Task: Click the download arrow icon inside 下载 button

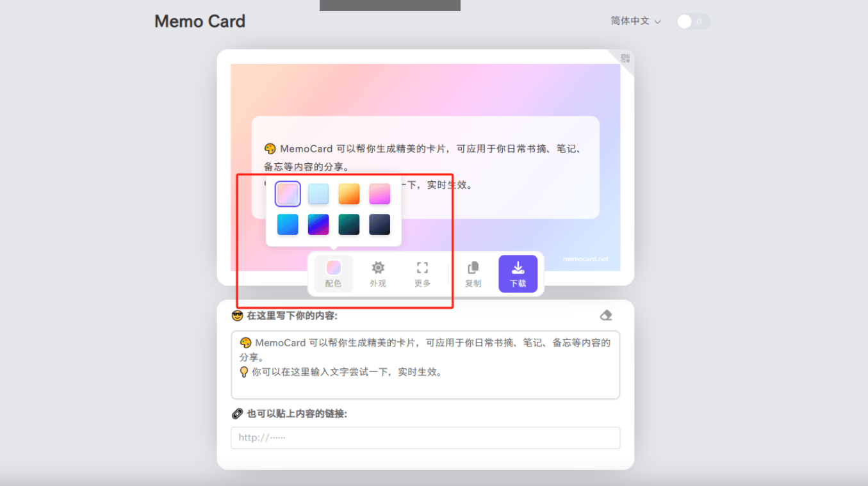Action: tap(518, 266)
